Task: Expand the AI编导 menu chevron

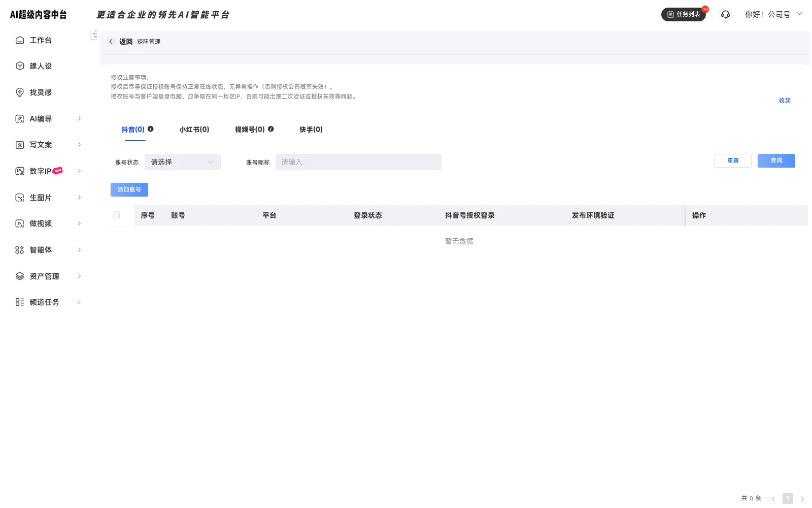Action: [x=79, y=119]
